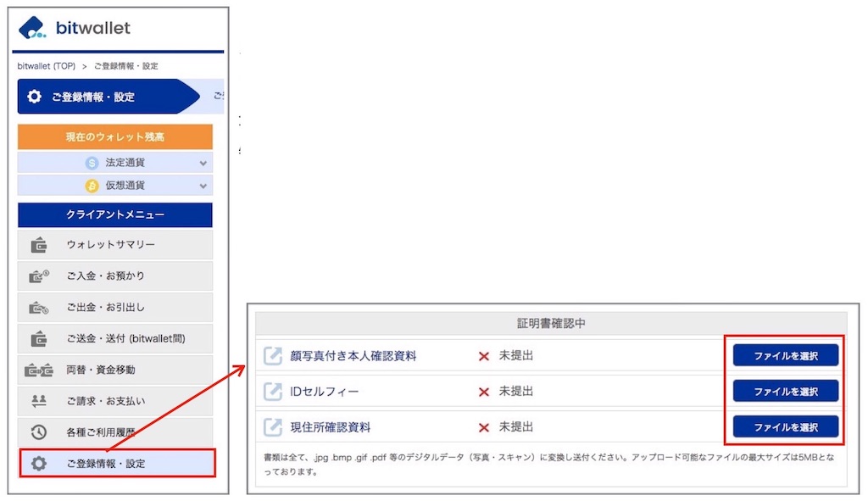
Task: Open ご登録情報・設定 in the client menu
Action: pyautogui.click(x=117, y=464)
